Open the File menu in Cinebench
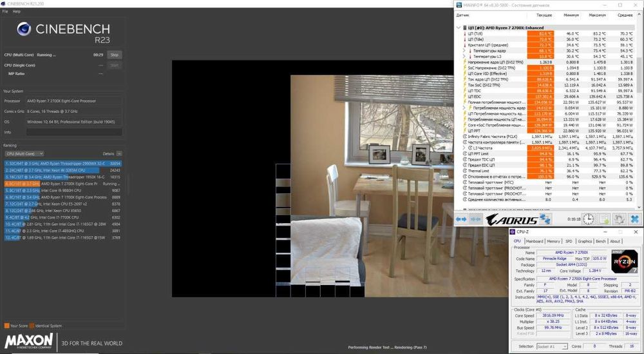This screenshot has height=354, width=644. tap(5, 12)
